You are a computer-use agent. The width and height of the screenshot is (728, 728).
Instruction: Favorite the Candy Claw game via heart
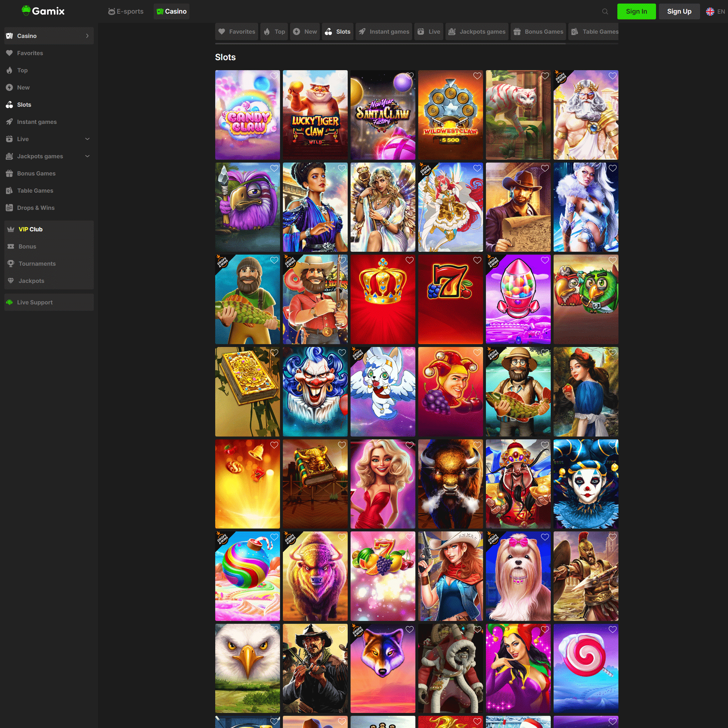[274, 76]
